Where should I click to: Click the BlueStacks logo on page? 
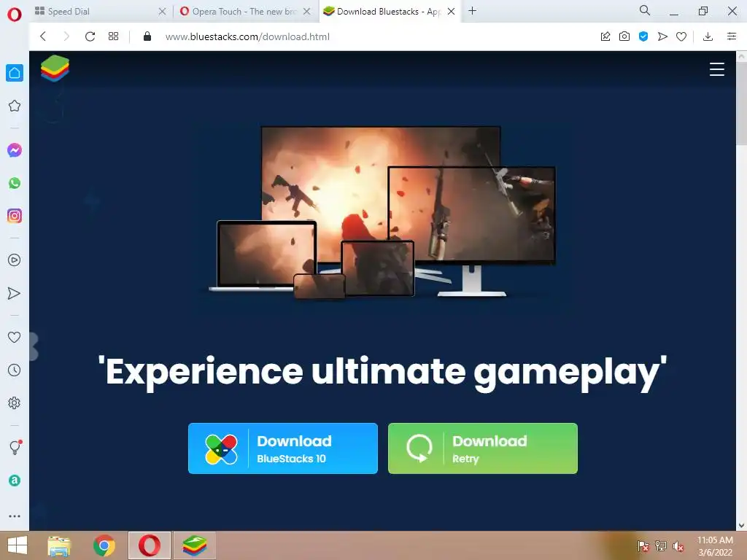pos(55,68)
